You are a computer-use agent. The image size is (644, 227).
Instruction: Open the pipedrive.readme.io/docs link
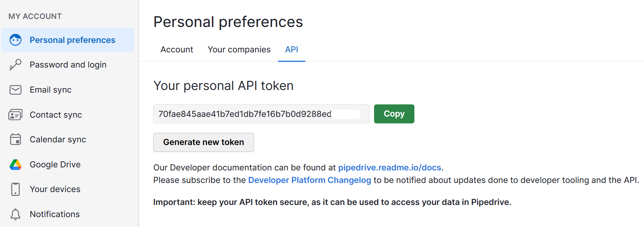click(390, 167)
